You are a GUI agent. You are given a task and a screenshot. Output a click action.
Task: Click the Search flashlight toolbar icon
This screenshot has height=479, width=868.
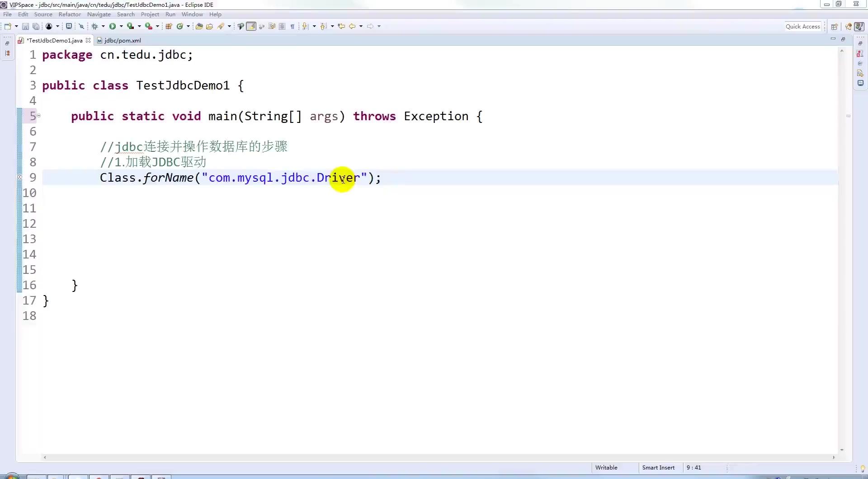point(221,26)
